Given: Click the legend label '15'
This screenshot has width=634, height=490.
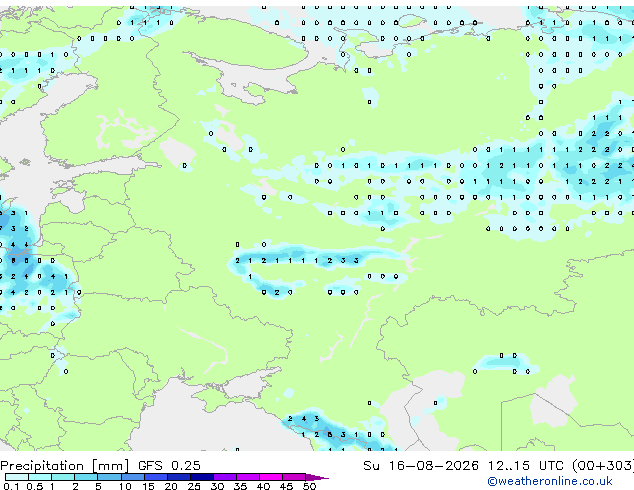Looking at the screenshot, I should [x=148, y=486].
